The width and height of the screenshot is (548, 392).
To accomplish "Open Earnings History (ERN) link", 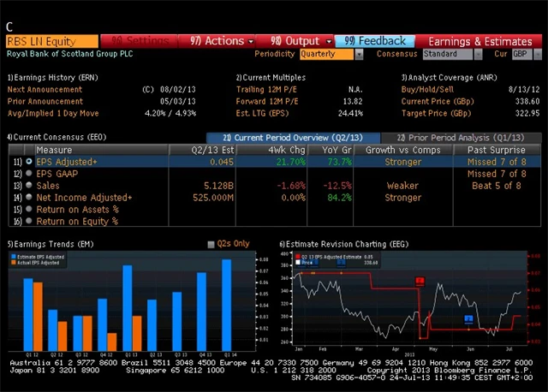I will [x=53, y=78].
